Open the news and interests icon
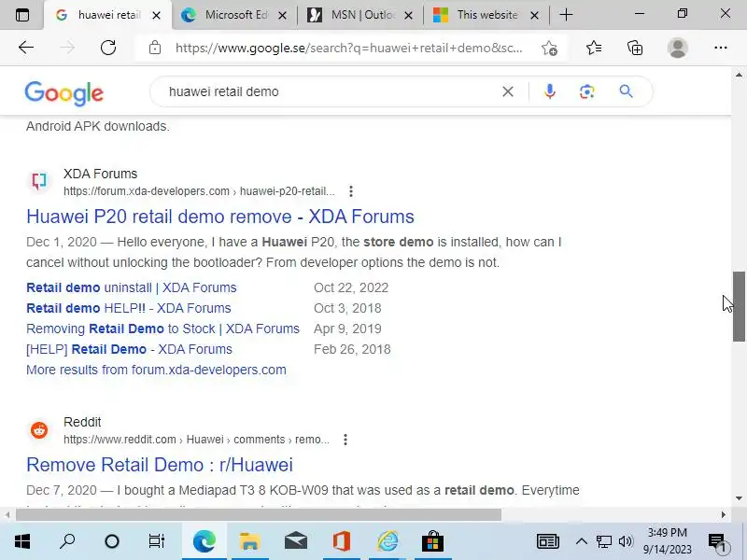This screenshot has width=747, height=560. [548, 541]
